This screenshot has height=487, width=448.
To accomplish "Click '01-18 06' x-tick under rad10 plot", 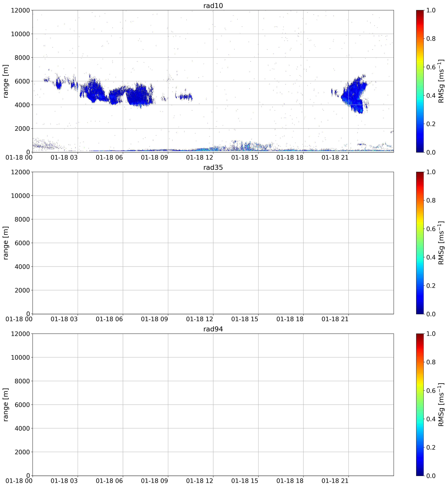I will tap(109, 158).
